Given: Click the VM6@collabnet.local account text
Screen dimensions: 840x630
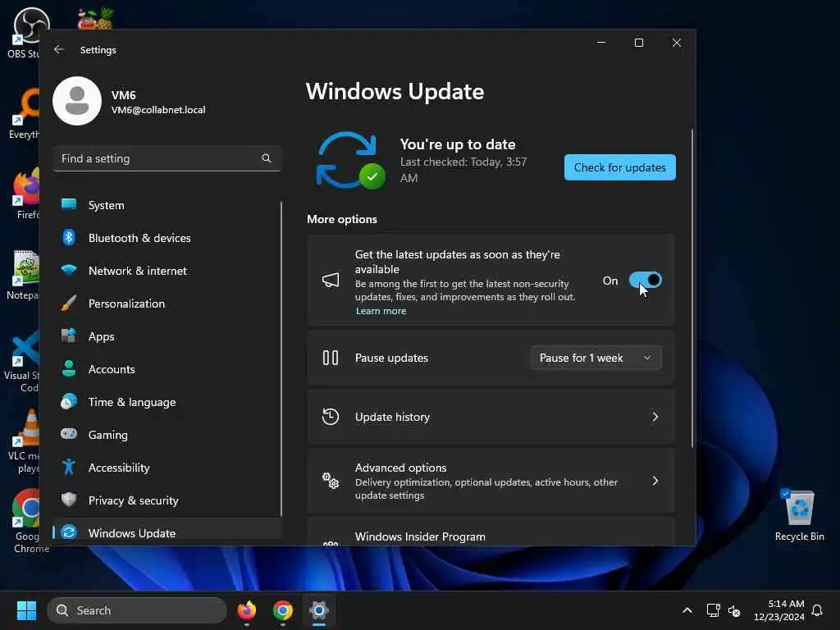Looking at the screenshot, I should point(158,110).
